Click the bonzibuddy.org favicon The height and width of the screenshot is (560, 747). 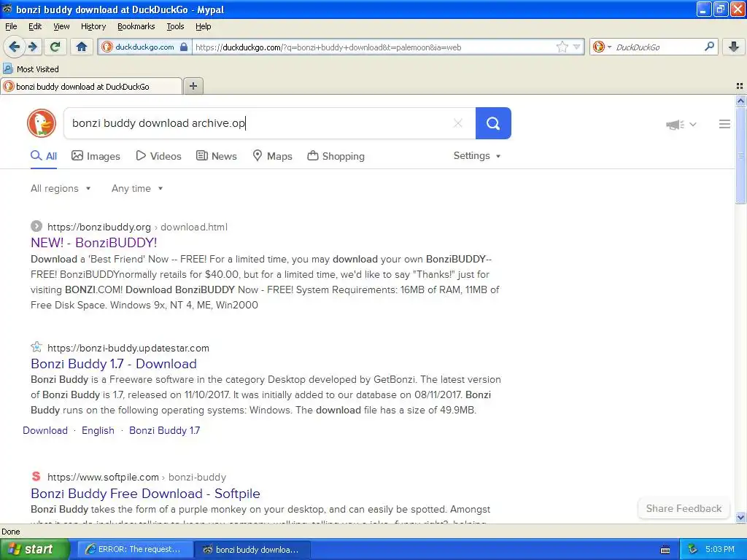[x=36, y=226]
